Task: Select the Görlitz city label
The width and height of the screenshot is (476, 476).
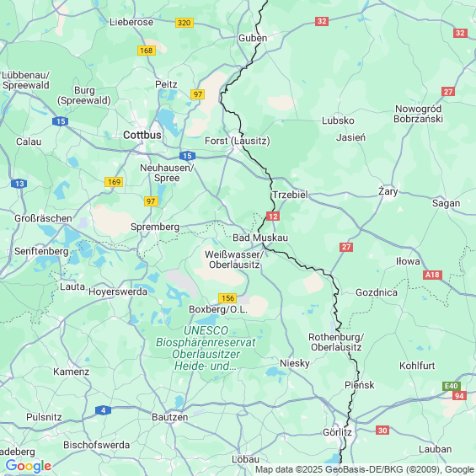Action: [x=337, y=432]
